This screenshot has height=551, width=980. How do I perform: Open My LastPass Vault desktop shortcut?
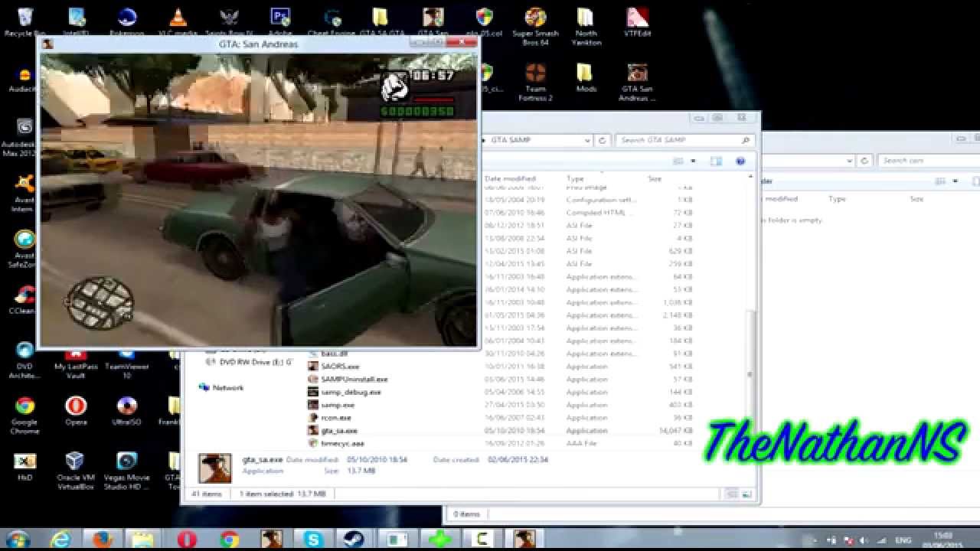76,365
